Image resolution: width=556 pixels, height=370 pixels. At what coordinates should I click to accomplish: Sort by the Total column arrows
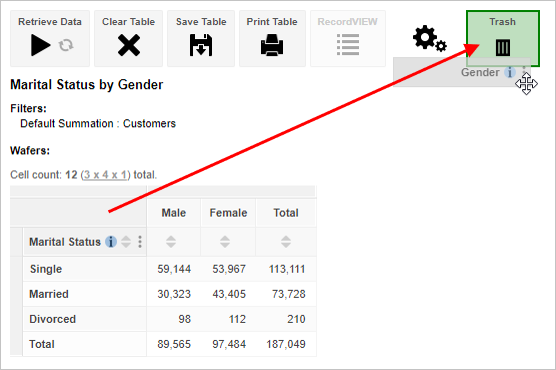coord(286,242)
